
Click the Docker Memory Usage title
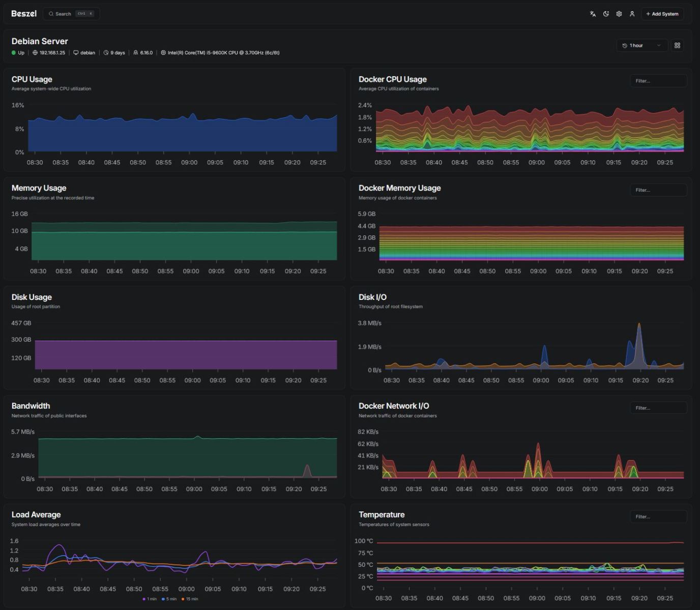[400, 188]
